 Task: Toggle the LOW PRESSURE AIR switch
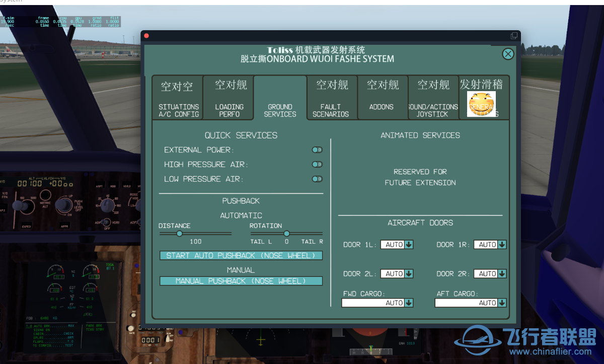[x=317, y=179]
